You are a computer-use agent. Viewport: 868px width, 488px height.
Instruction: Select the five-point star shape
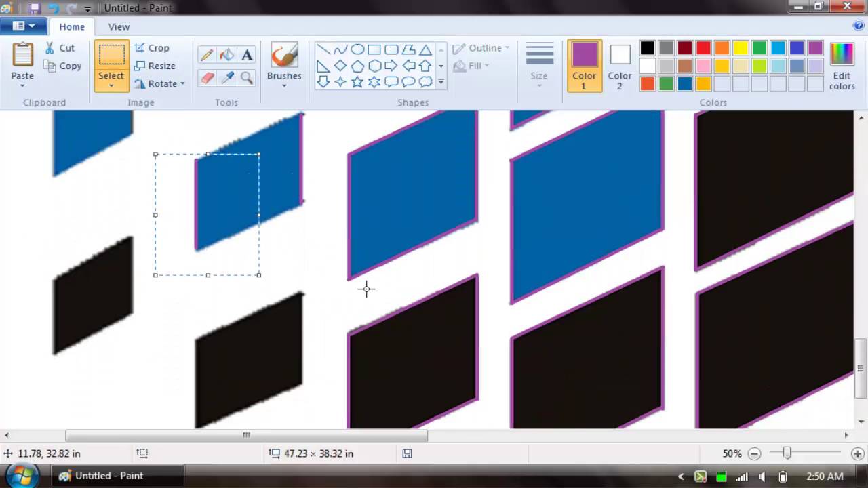click(357, 82)
